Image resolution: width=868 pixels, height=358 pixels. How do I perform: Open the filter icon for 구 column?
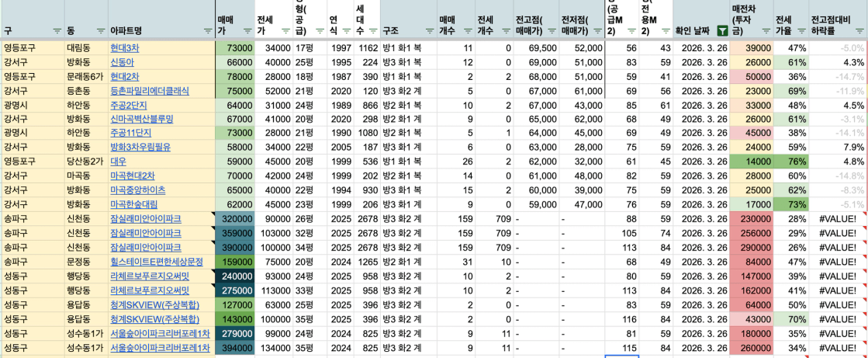(x=57, y=31)
